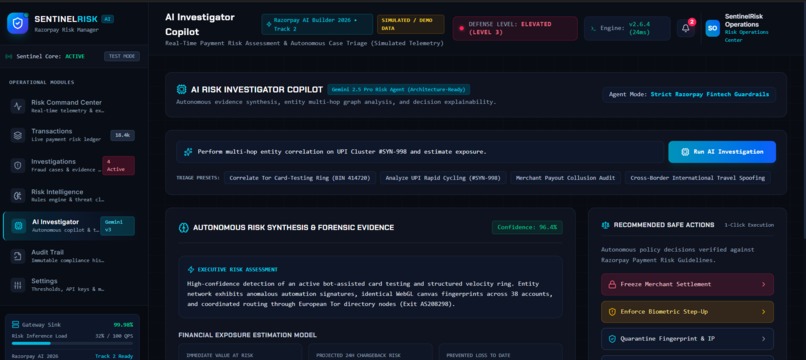
Task: Click the Transactions layers icon
Action: click(x=18, y=135)
